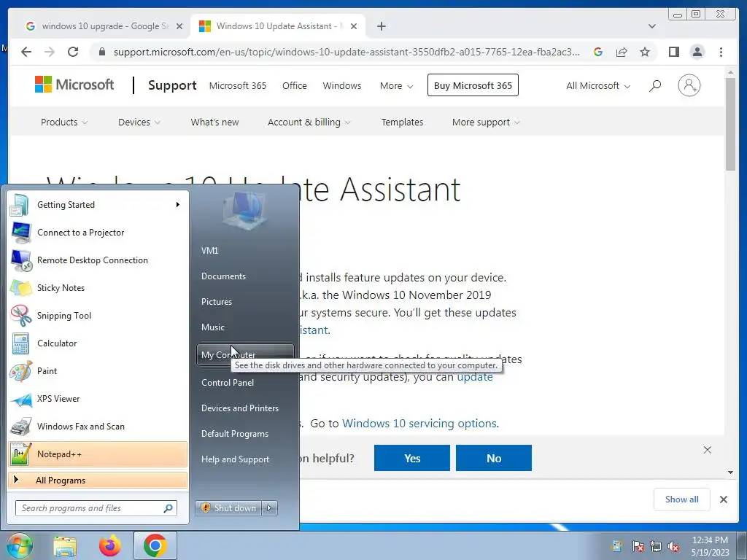Toggle Chrome side panel

tap(673, 52)
